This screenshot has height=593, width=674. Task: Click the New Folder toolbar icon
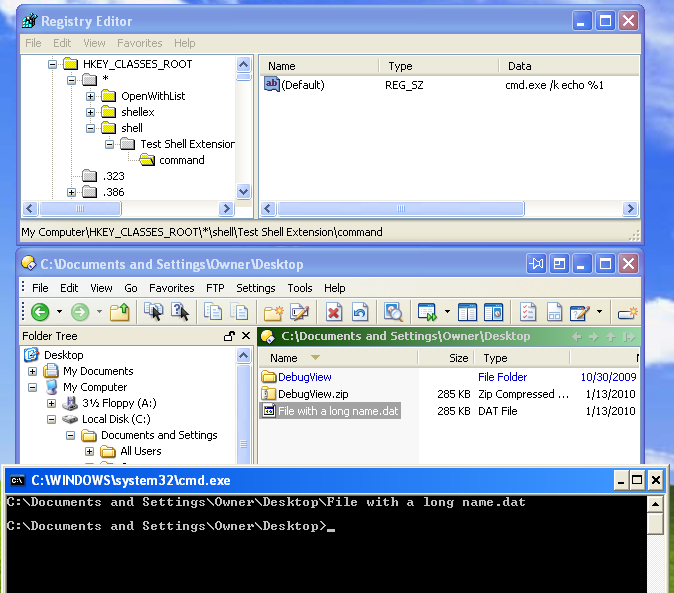[x=273, y=312]
